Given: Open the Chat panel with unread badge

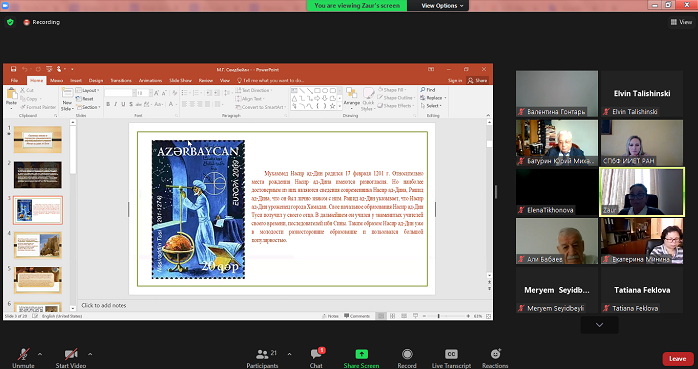Looking at the screenshot, I should pyautogui.click(x=317, y=358).
